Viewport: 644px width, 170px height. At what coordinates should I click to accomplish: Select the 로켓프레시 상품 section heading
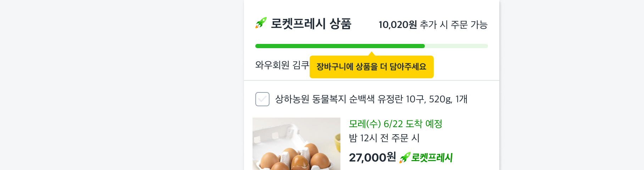point(311,24)
